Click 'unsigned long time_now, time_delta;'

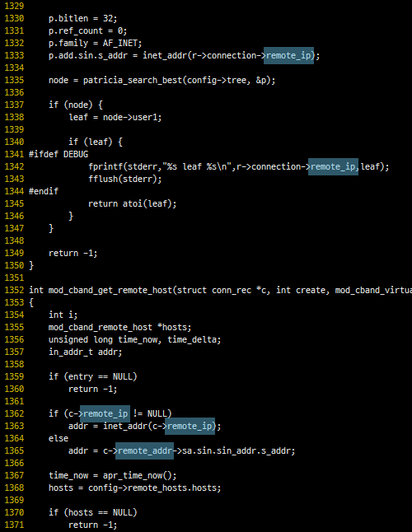click(135, 339)
